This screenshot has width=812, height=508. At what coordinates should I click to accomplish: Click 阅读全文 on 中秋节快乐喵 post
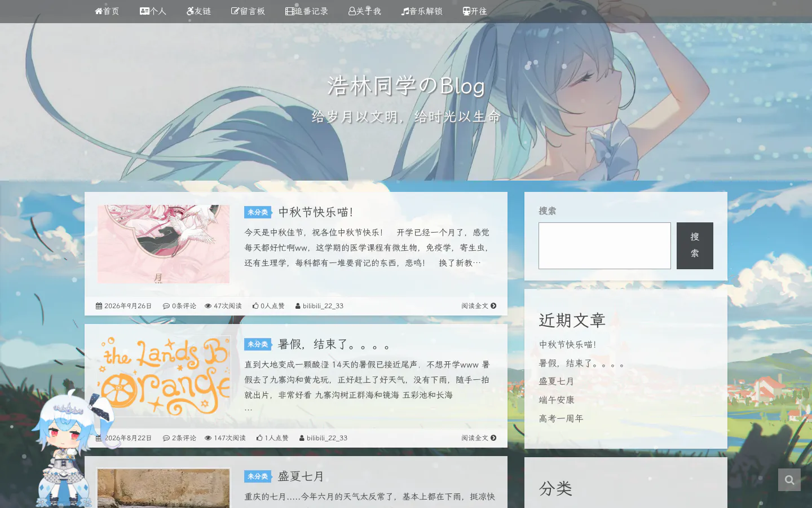point(479,306)
